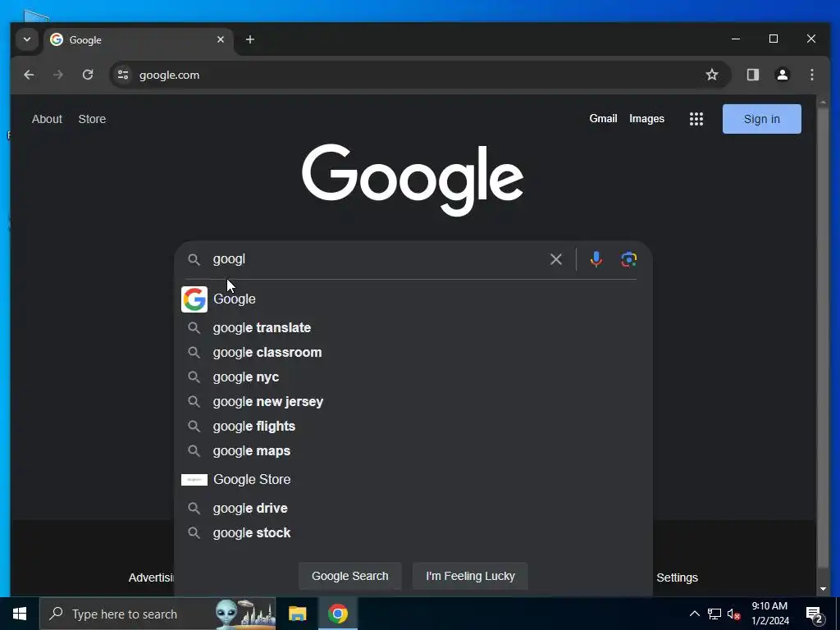The width and height of the screenshot is (840, 630).
Task: Open the taskbar clock and date
Action: 769,614
